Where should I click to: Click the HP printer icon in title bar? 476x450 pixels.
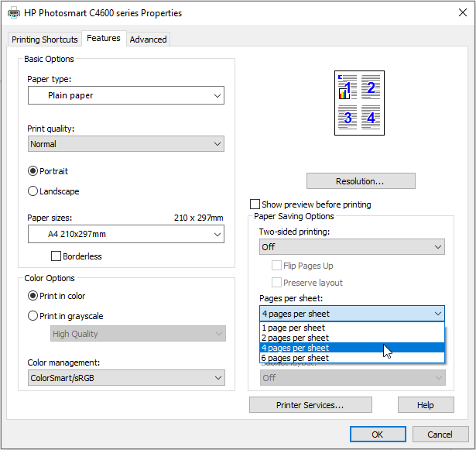(14, 13)
